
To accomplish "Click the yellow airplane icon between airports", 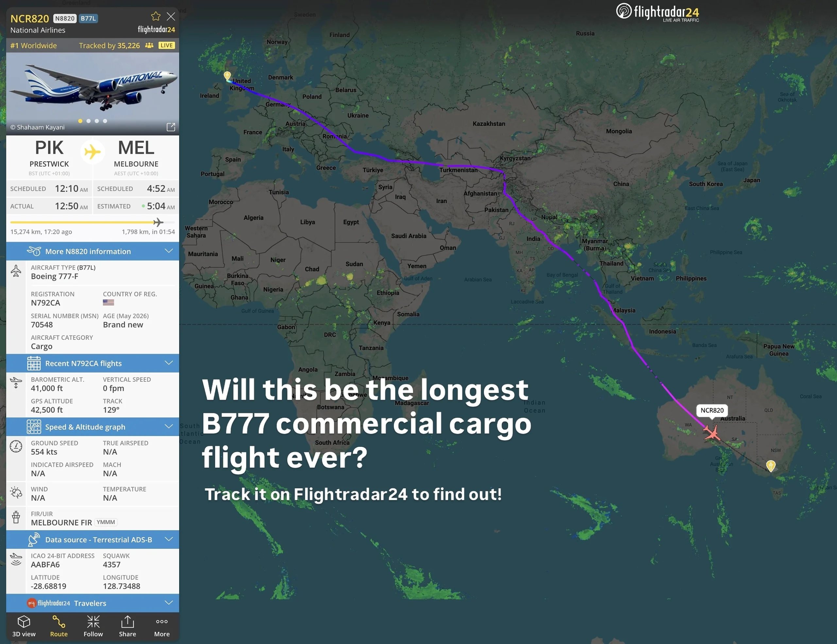I will pyautogui.click(x=92, y=151).
